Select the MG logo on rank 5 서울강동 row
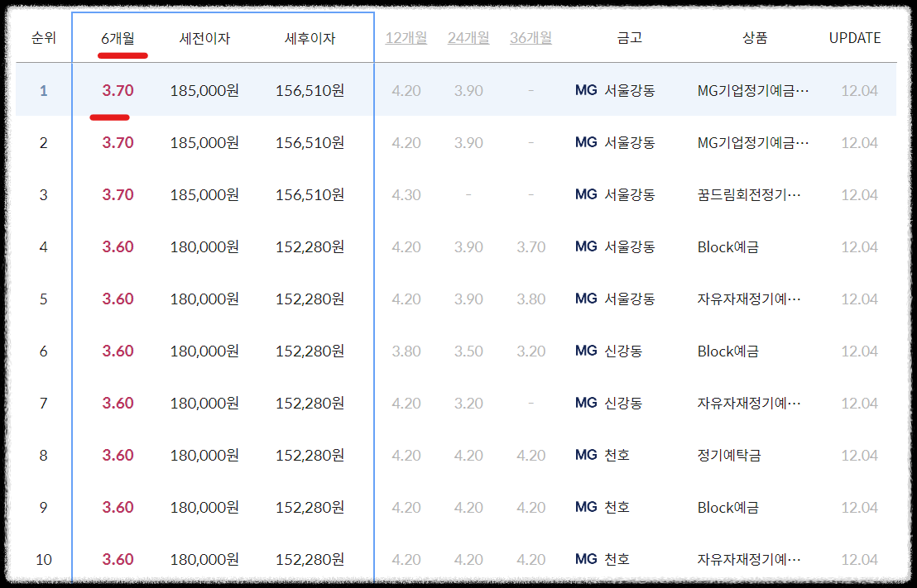The width and height of the screenshot is (917, 588). (586, 299)
